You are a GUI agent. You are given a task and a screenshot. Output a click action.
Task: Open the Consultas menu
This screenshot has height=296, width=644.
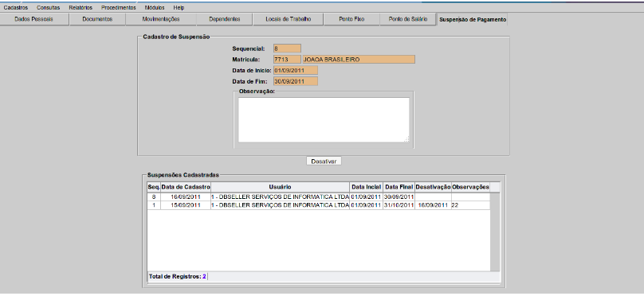point(48,8)
